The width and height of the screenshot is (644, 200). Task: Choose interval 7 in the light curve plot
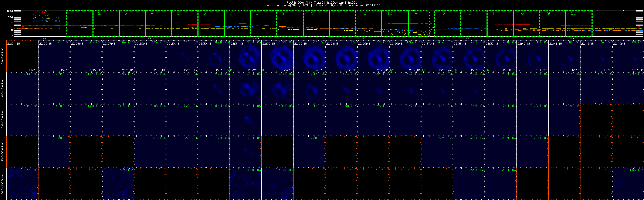(237, 24)
